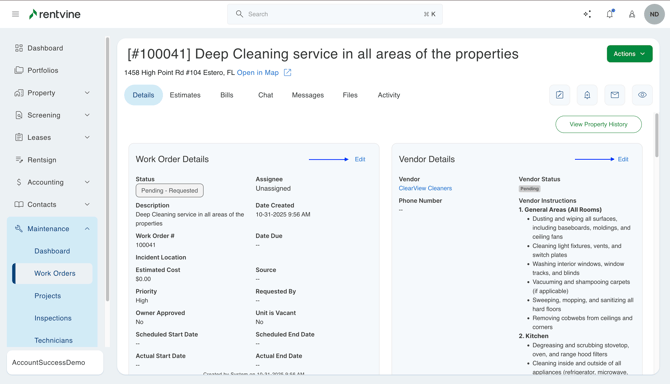Open the ClearView Cleaners vendor link
Image resolution: width=670 pixels, height=384 pixels.
(x=425, y=188)
